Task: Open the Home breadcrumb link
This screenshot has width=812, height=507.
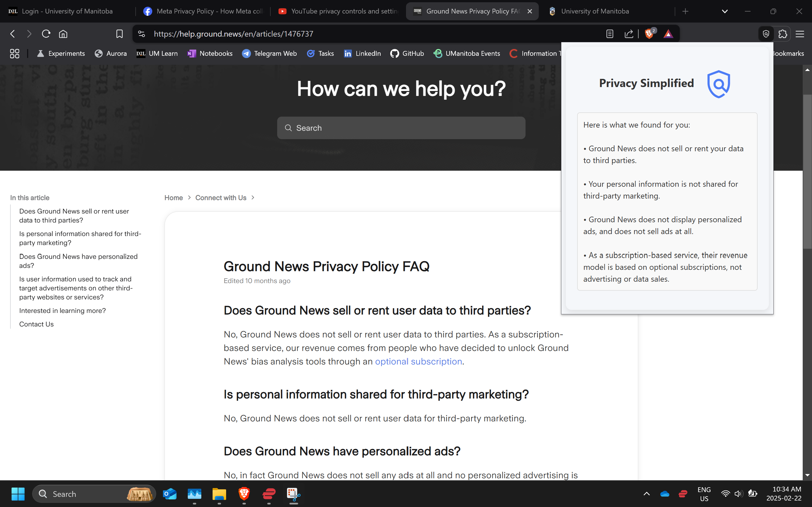Action: coord(173,197)
